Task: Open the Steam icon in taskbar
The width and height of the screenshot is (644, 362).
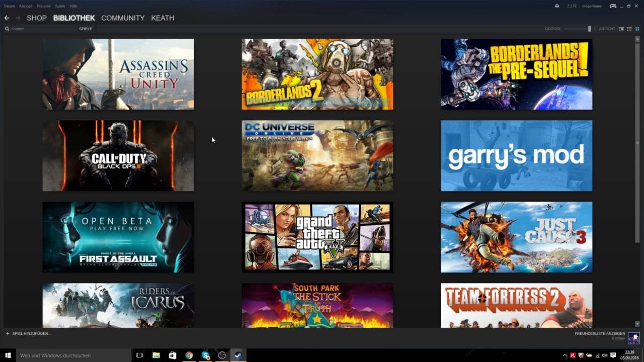Action: (x=238, y=355)
